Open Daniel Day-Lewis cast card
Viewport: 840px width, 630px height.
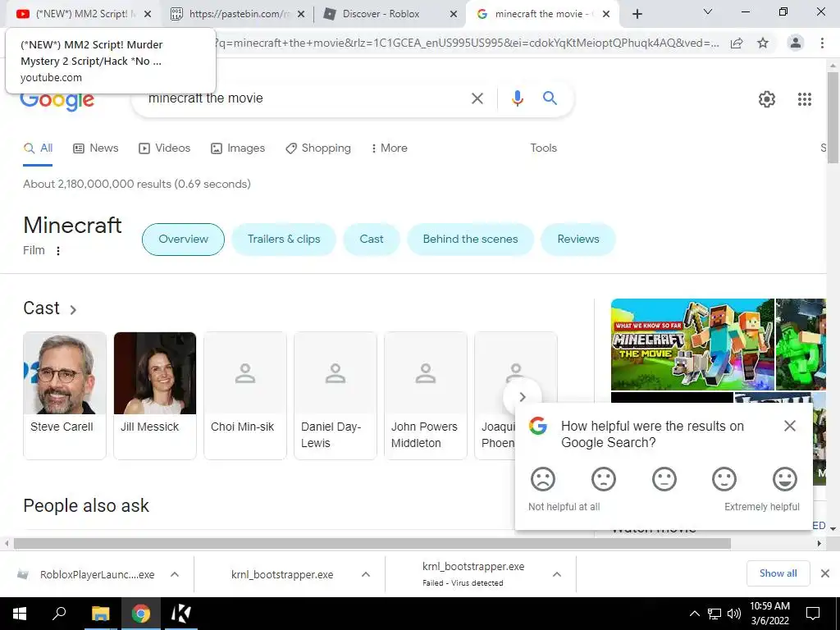point(336,395)
